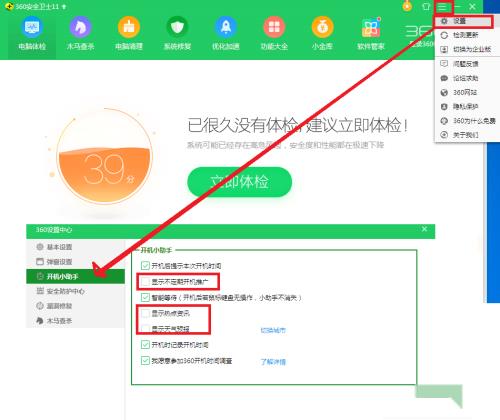Choose 检测更新 from the main menu
The image size is (500, 420).
[x=466, y=35]
